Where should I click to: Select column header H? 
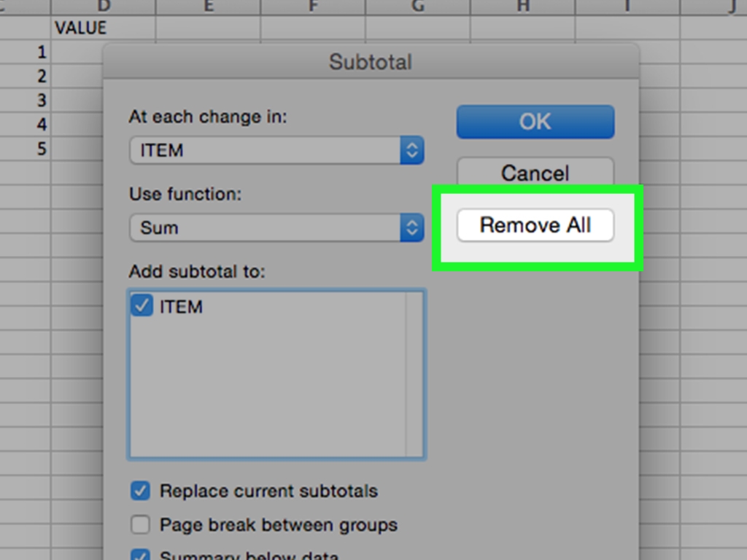pyautogui.click(x=522, y=7)
